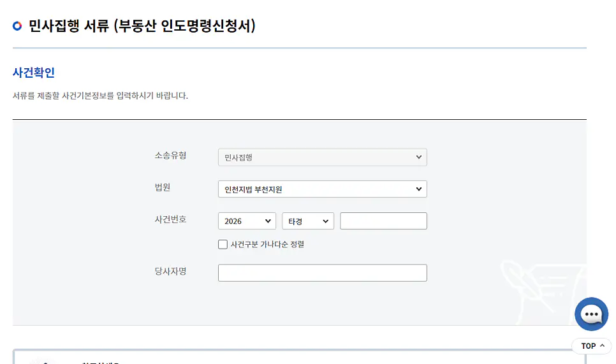Click the down arrow in 민사집행 select box
616x364 pixels.
click(419, 157)
